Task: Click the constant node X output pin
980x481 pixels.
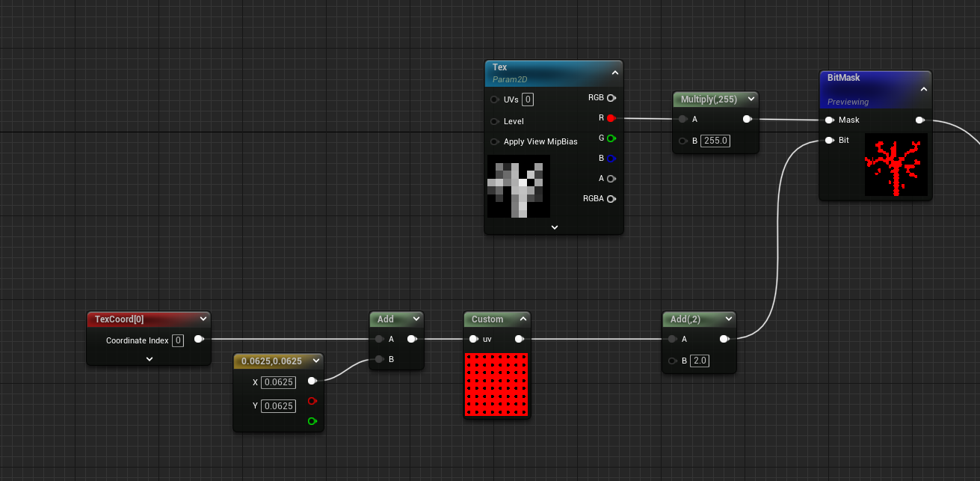Action: (x=312, y=381)
